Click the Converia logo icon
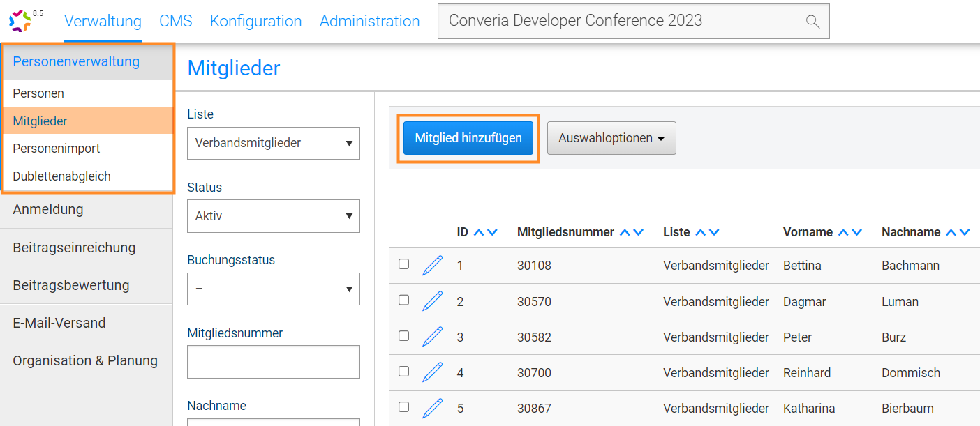 [20, 21]
